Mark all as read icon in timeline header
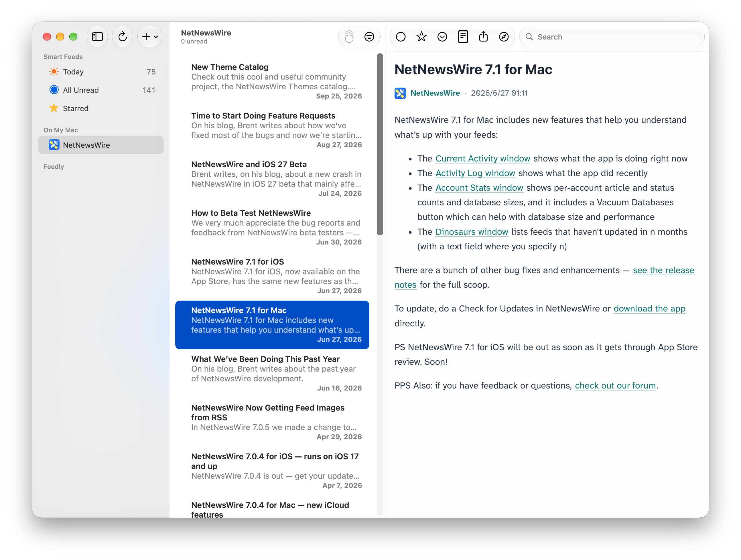 pos(349,37)
